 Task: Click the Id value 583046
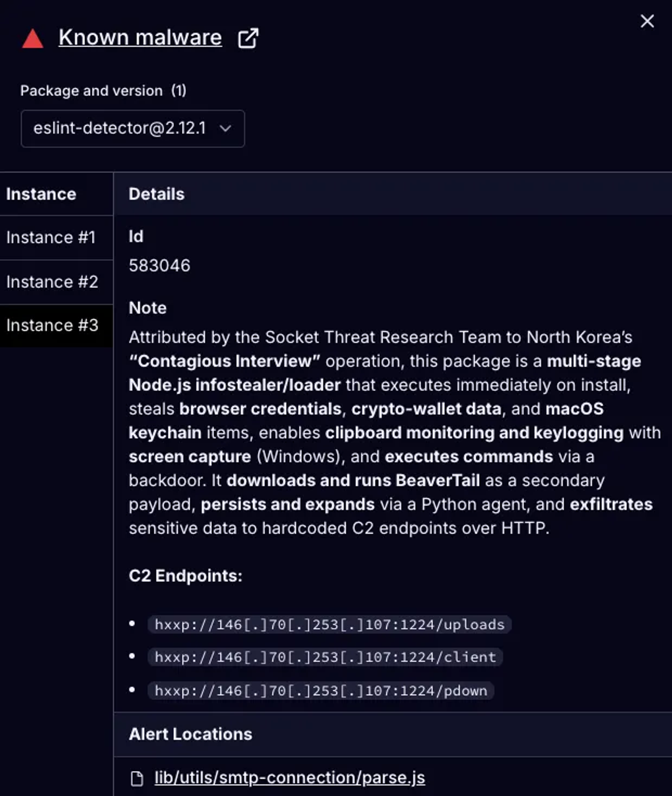pos(160,266)
